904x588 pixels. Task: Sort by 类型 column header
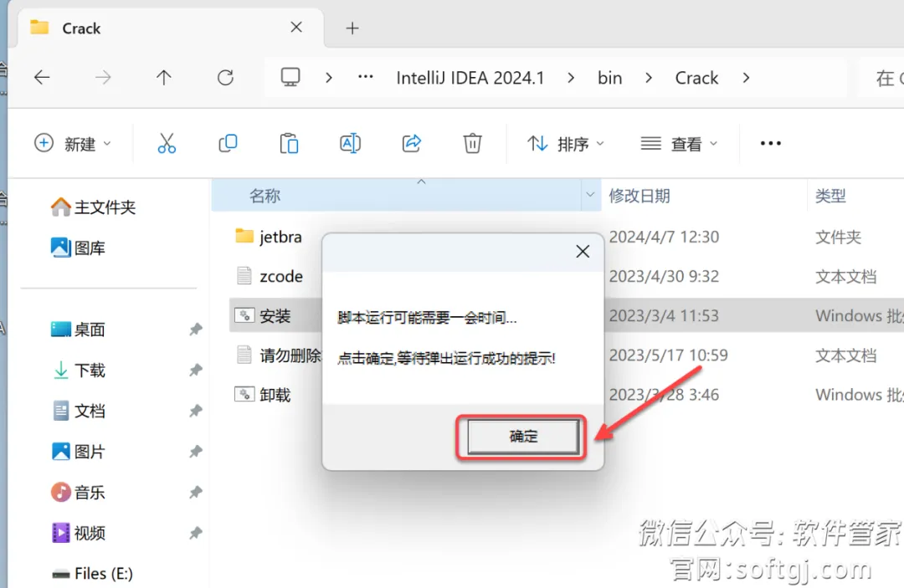pos(830,196)
